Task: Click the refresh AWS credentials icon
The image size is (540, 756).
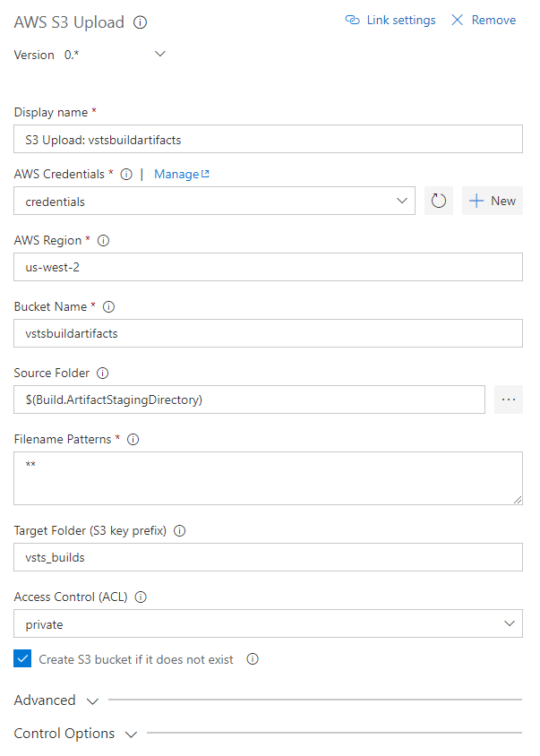Action: [439, 201]
